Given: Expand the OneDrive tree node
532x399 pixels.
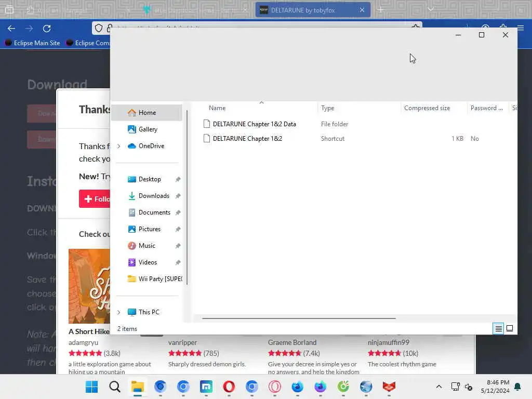Looking at the screenshot, I should 119,146.
